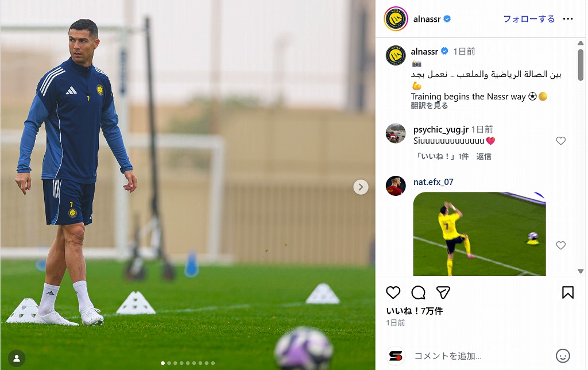Like psychic_yug.jr's comment
Viewport: 588px width, 370px height.
click(x=560, y=141)
